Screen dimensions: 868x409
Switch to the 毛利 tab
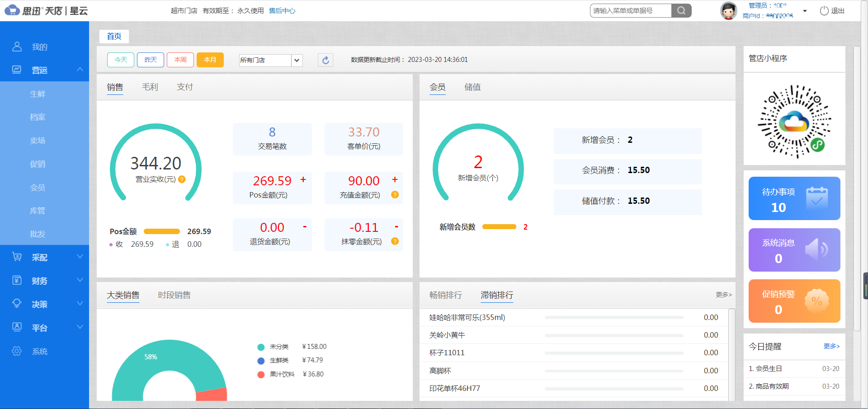(x=150, y=87)
